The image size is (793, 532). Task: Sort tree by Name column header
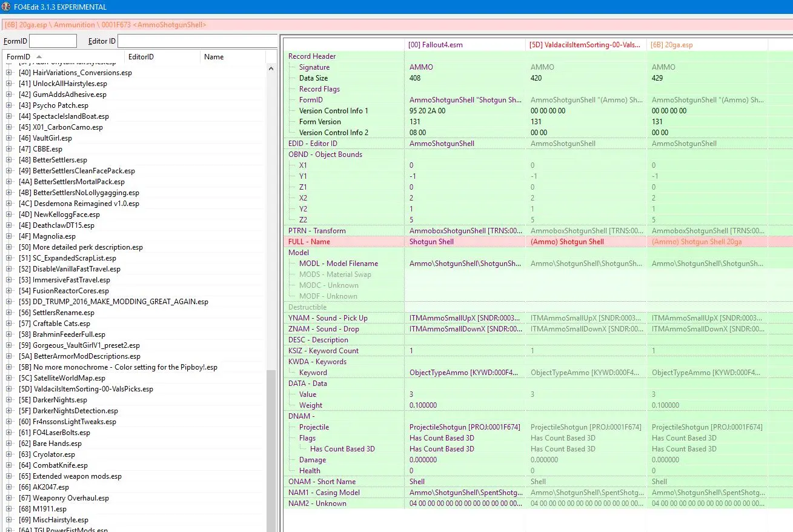(x=233, y=57)
